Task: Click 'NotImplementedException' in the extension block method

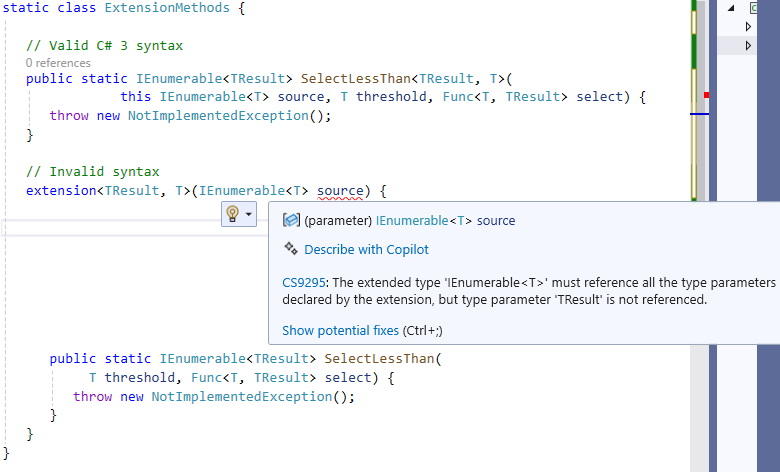Action: pyautogui.click(x=242, y=396)
